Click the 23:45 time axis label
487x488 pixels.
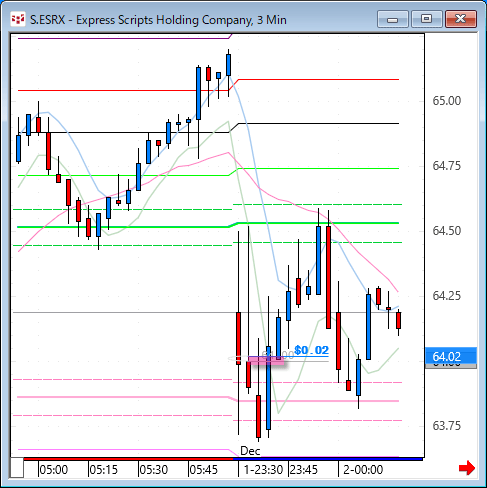304,470
